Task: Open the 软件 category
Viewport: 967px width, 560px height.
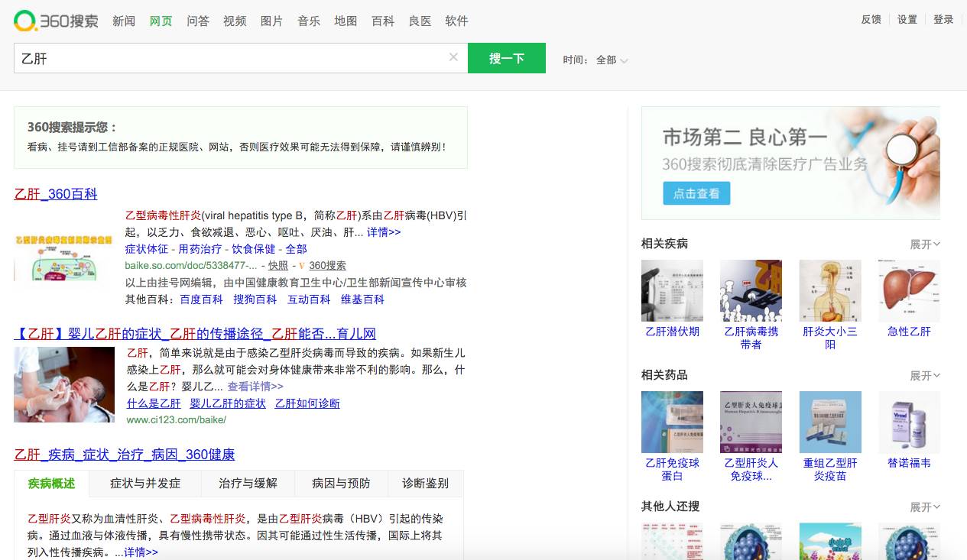Action: click(x=456, y=21)
